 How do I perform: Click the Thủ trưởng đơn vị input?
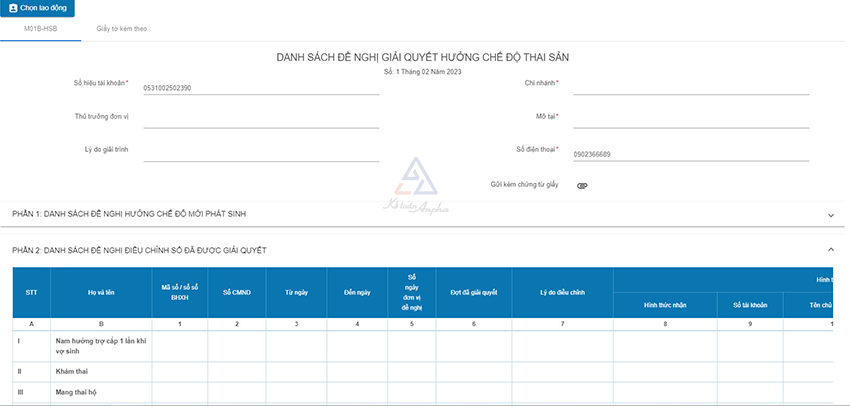[261, 120]
